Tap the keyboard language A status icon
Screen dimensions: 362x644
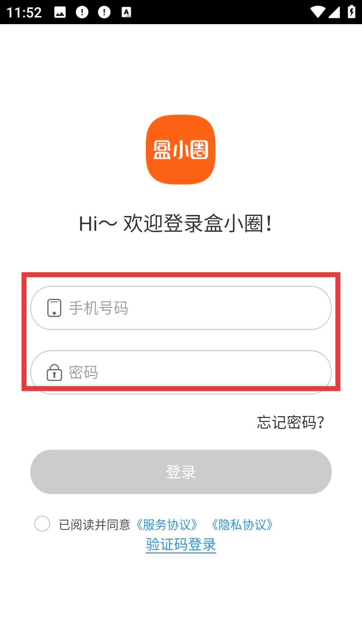126,12
